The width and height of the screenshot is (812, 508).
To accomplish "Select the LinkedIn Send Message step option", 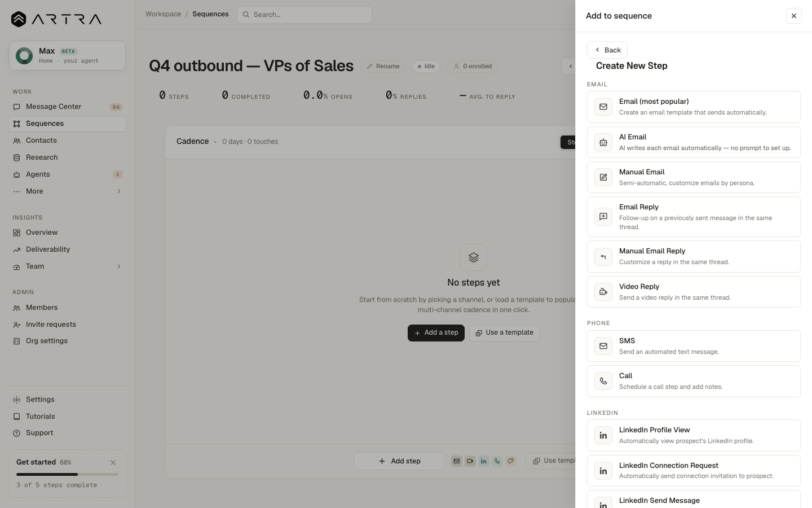I will (694, 500).
